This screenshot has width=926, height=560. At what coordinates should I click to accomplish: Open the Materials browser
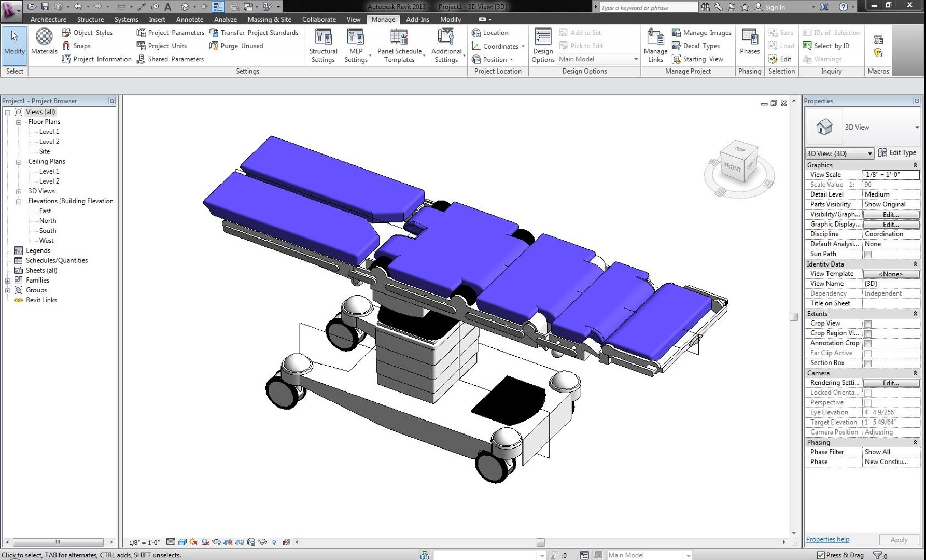pyautogui.click(x=44, y=41)
